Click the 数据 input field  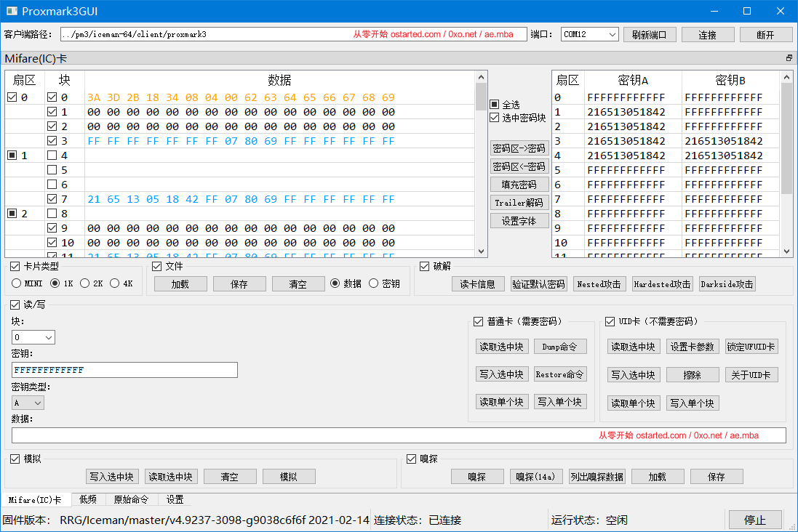[x=399, y=435]
